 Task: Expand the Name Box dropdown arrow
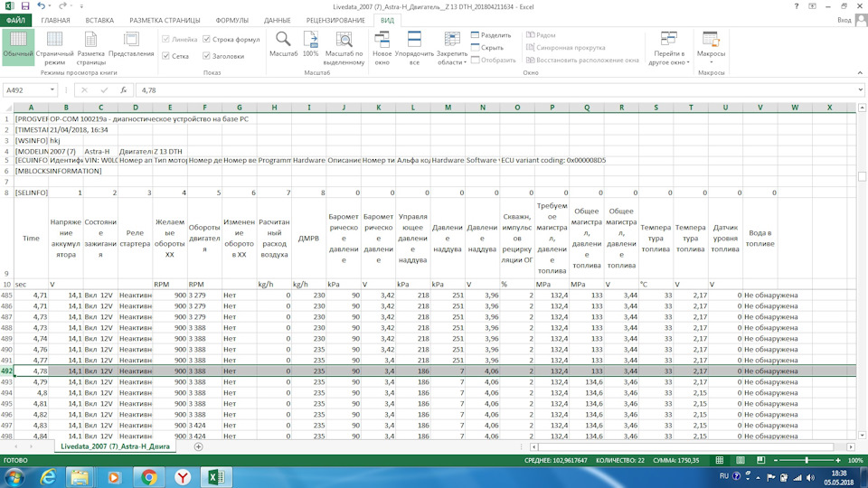[52, 90]
